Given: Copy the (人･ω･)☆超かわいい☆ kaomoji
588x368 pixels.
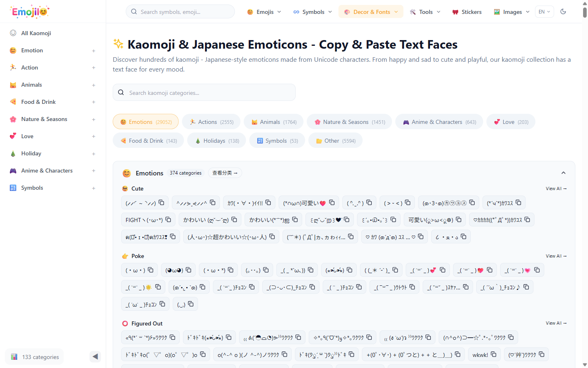Looking at the screenshot, I should (272, 236).
